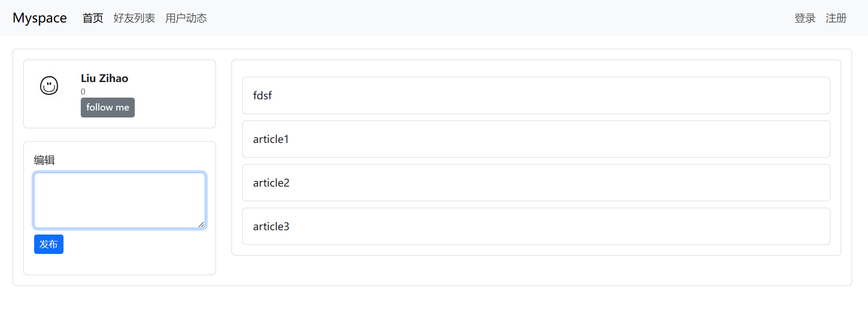Click the smiley face avatar icon
The height and width of the screenshot is (317, 868).
49,86
